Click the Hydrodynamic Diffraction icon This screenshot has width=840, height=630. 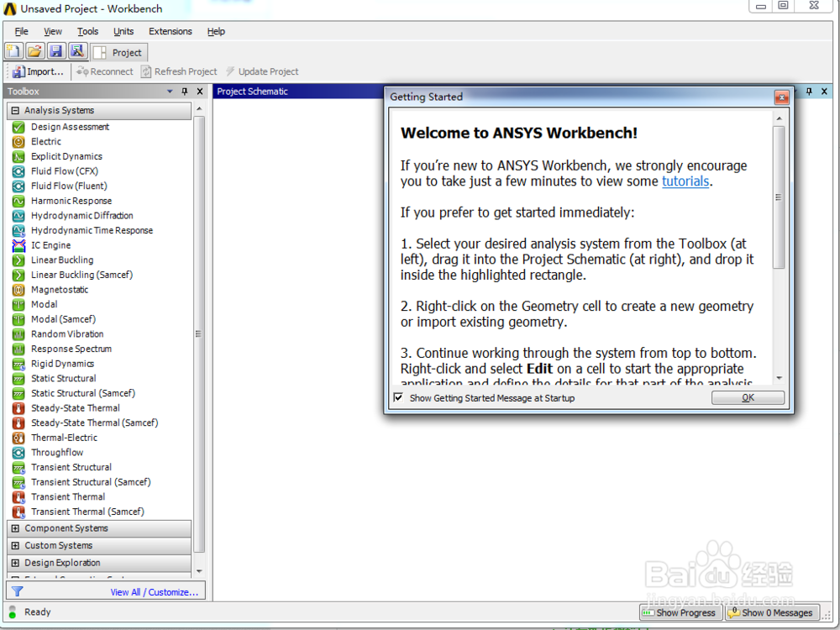(x=18, y=216)
